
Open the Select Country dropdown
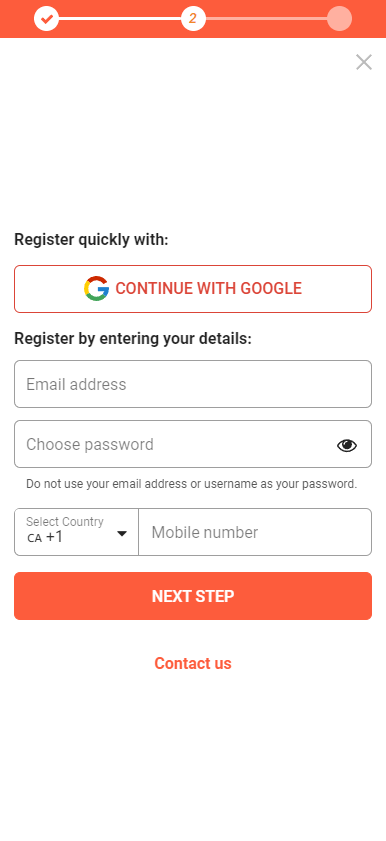point(77,532)
